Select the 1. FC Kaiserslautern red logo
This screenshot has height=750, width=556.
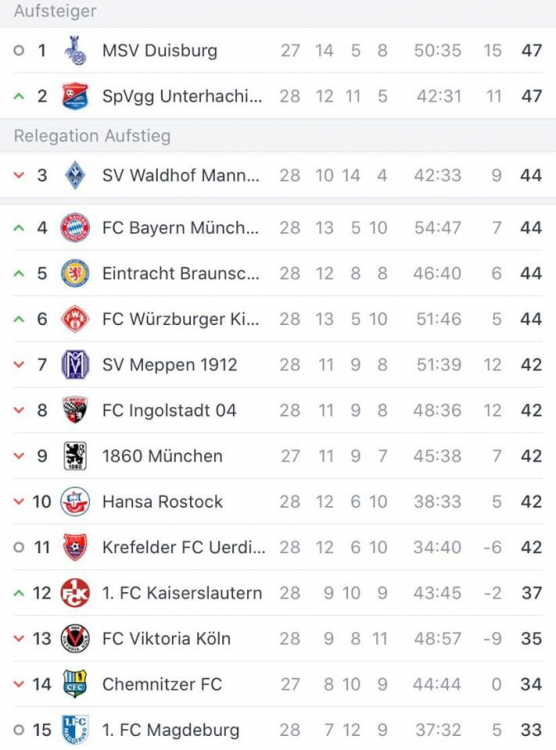pyautogui.click(x=75, y=593)
